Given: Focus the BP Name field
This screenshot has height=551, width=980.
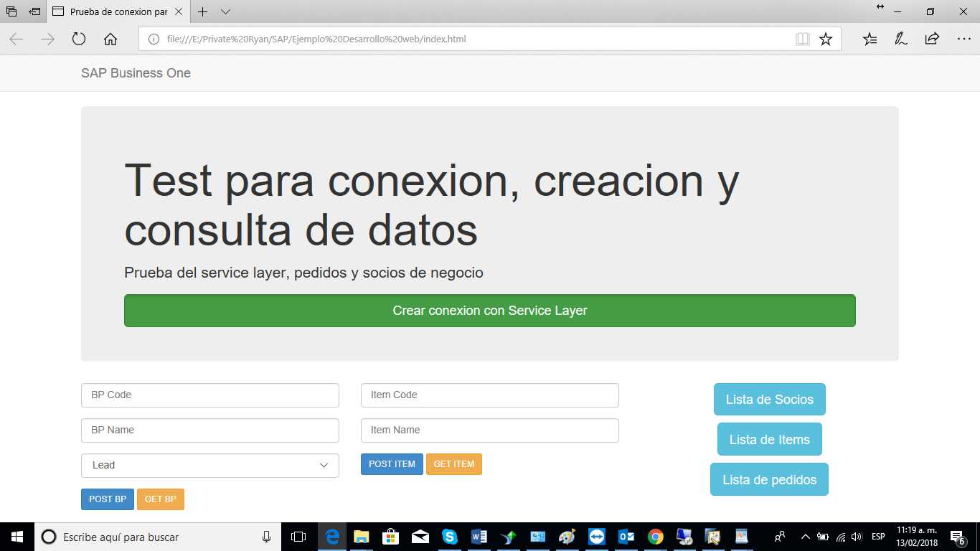Looking at the screenshot, I should [x=210, y=430].
